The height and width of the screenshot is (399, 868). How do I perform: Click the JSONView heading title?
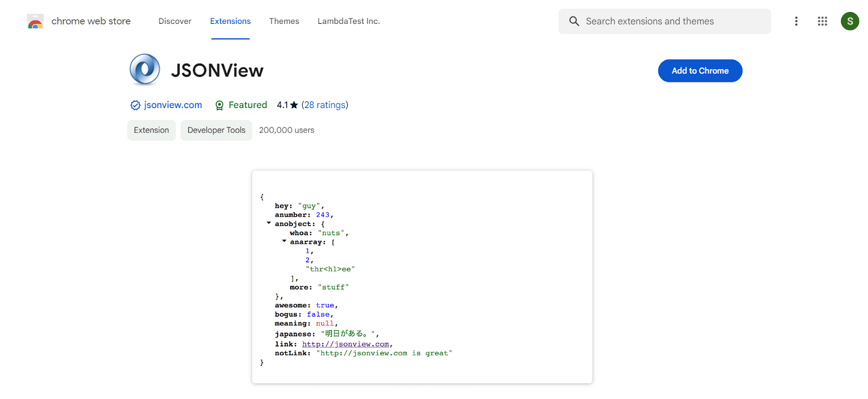click(x=217, y=71)
